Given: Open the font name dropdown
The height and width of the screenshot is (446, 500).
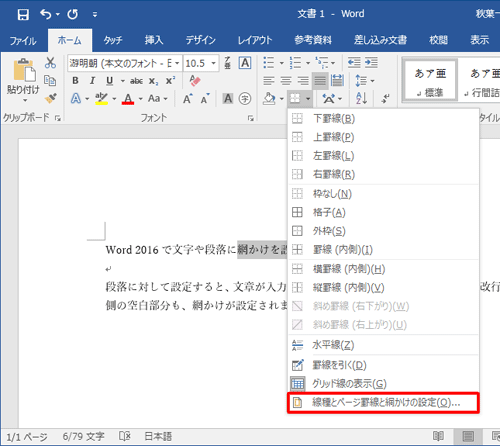Looking at the screenshot, I should (x=177, y=63).
